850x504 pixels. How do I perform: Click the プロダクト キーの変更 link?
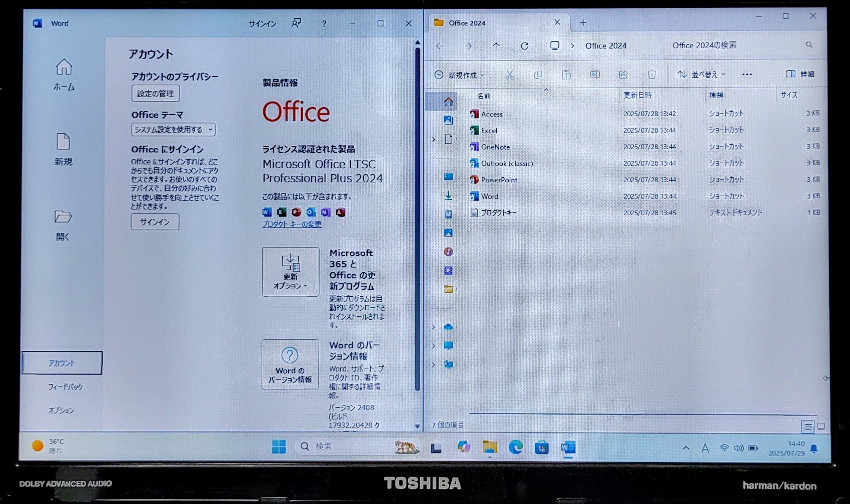point(292,224)
